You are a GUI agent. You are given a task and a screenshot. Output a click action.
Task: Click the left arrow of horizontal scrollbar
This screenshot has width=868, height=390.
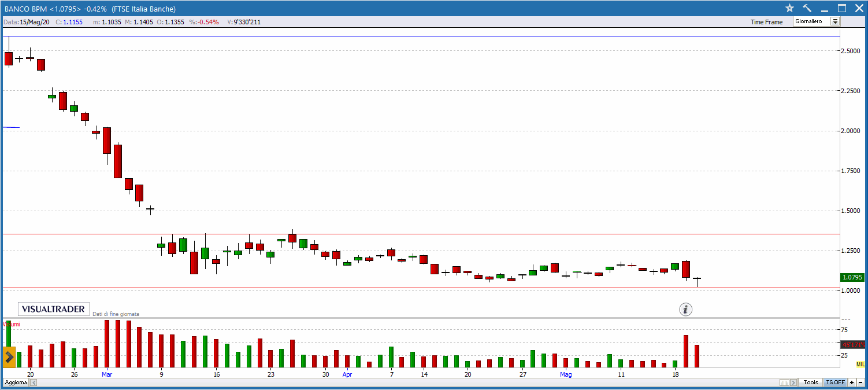[33, 382]
